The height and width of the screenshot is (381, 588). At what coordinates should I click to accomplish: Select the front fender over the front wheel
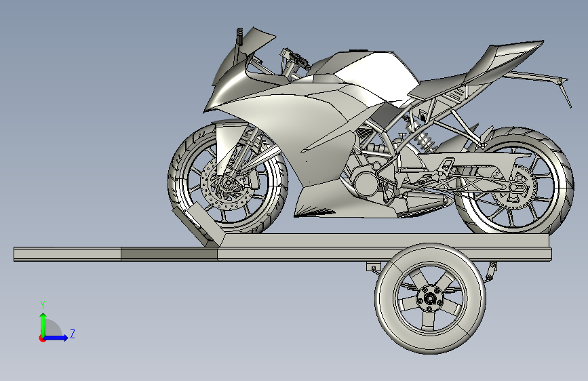pyautogui.click(x=229, y=139)
